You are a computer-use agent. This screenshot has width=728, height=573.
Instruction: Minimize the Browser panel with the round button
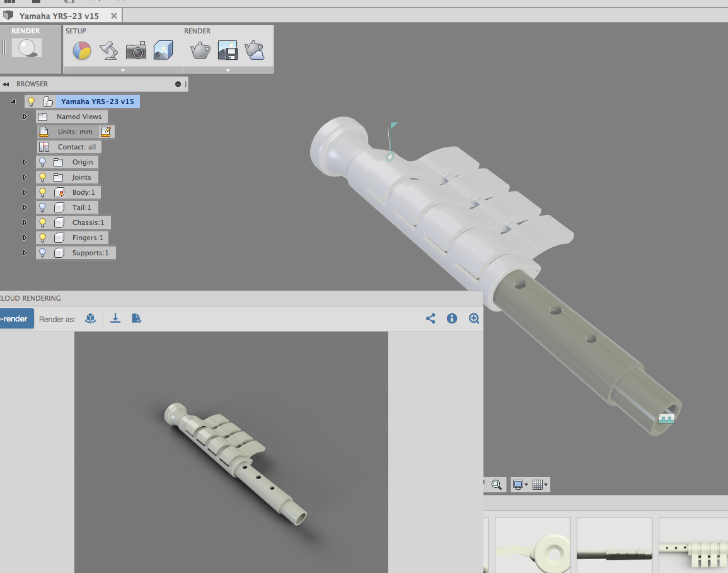(178, 84)
